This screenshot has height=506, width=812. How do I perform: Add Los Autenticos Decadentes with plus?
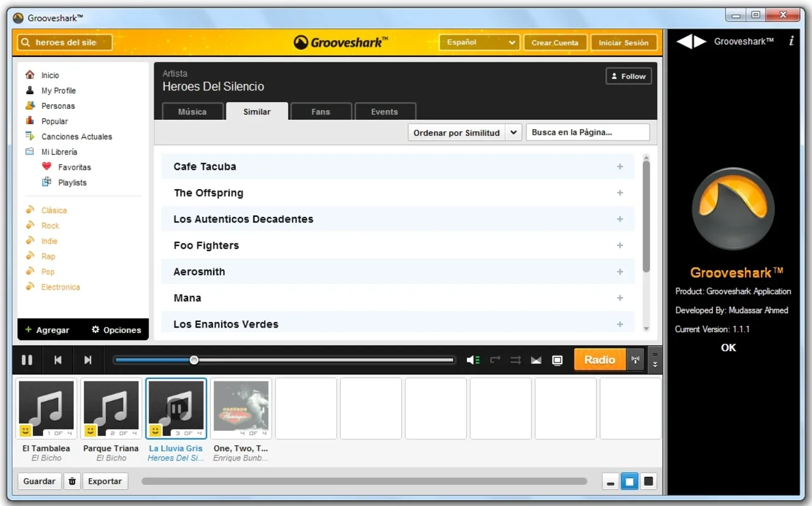620,219
